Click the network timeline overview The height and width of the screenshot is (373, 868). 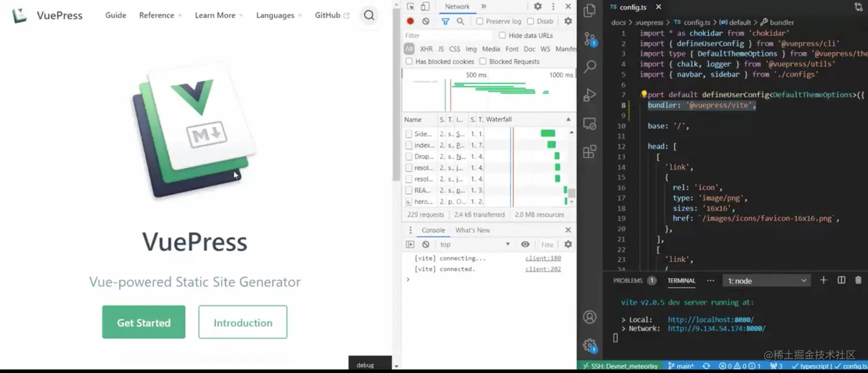click(x=489, y=90)
